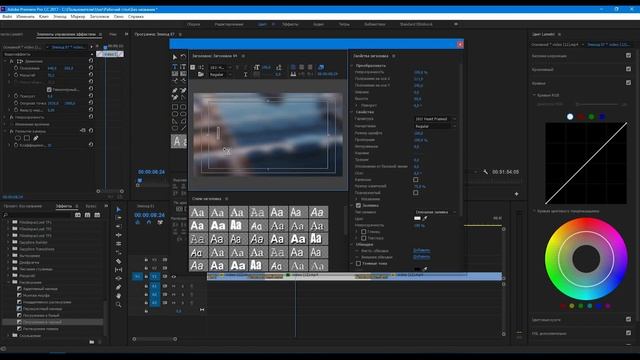640x360 pixels.
Task: Select the Vertical Type tool in the titler
Action: [x=183, y=67]
